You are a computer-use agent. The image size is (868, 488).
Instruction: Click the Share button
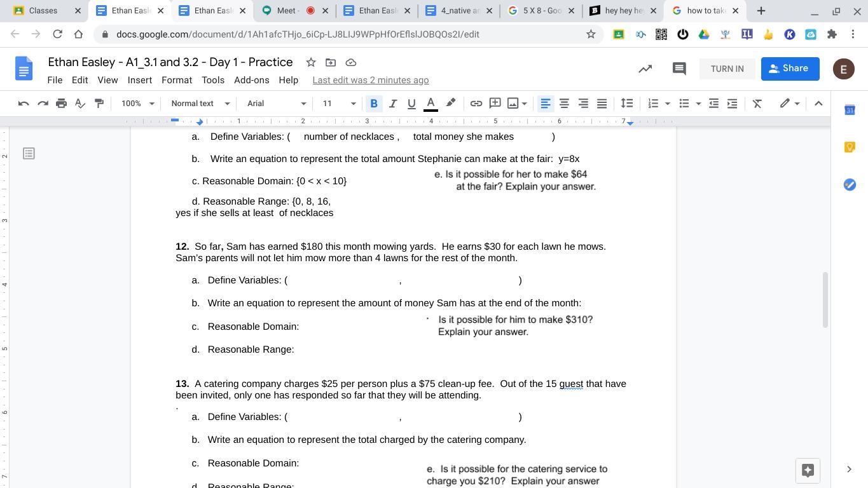tap(790, 69)
